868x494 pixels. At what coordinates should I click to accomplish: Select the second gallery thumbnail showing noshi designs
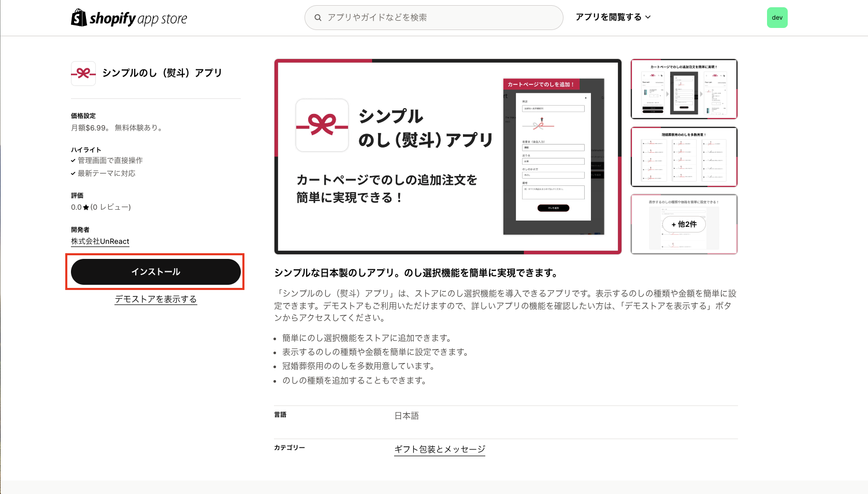684,157
